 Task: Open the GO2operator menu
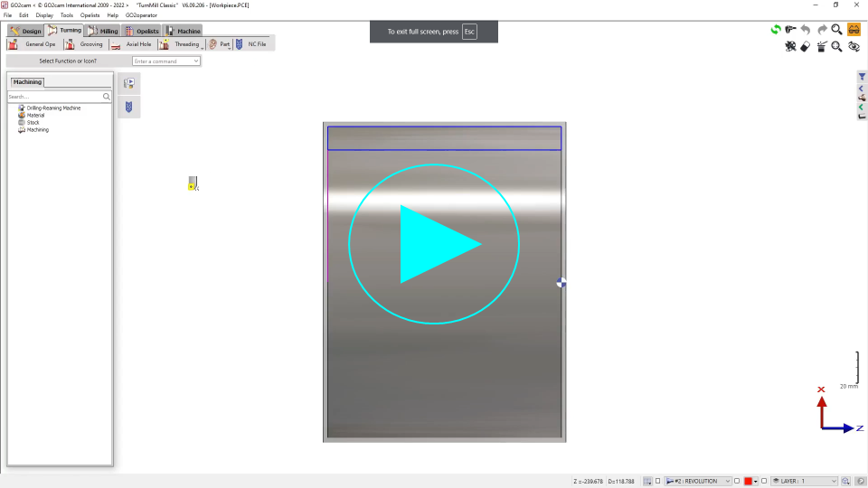(x=141, y=15)
